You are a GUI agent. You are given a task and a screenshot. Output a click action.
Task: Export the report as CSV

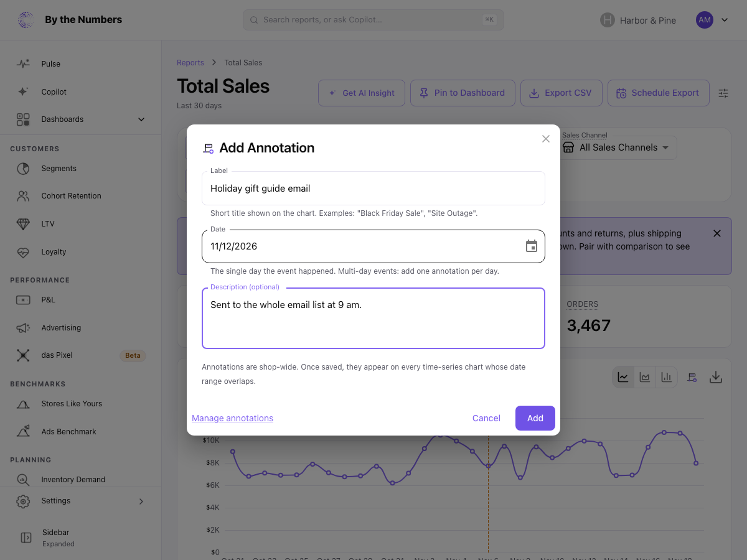click(x=561, y=93)
